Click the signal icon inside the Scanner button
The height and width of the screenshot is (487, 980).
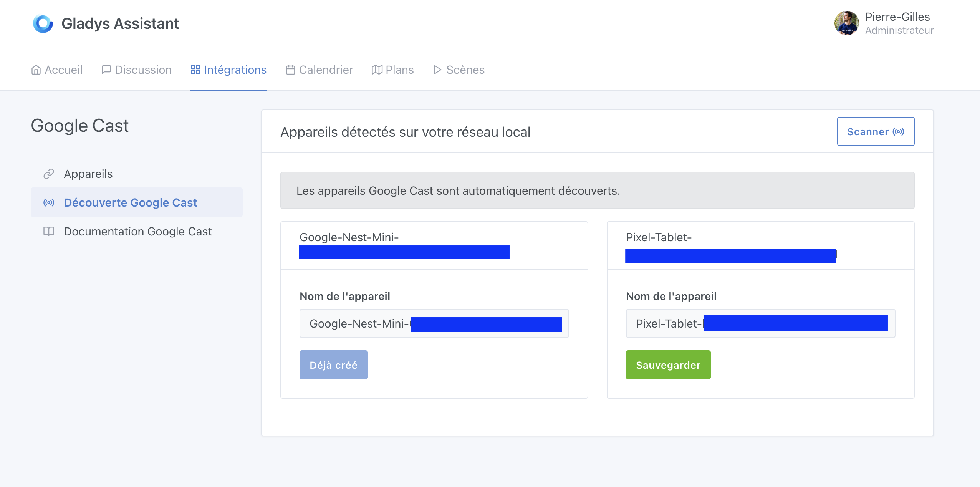pos(898,131)
